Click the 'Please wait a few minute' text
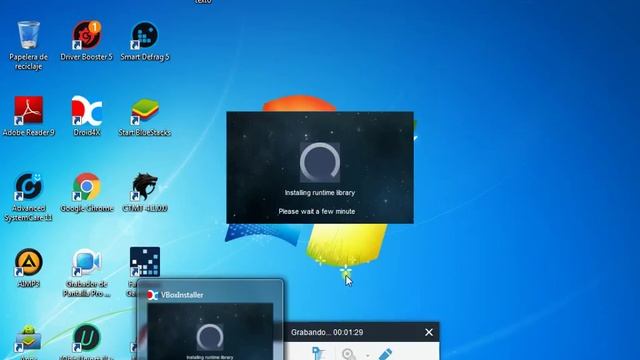 317,211
